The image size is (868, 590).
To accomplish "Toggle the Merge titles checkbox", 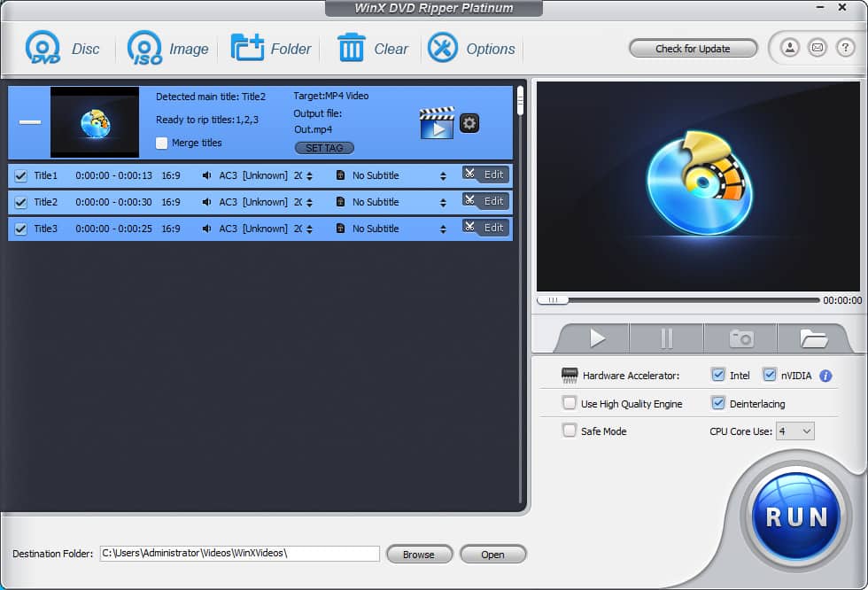I will click(x=161, y=143).
